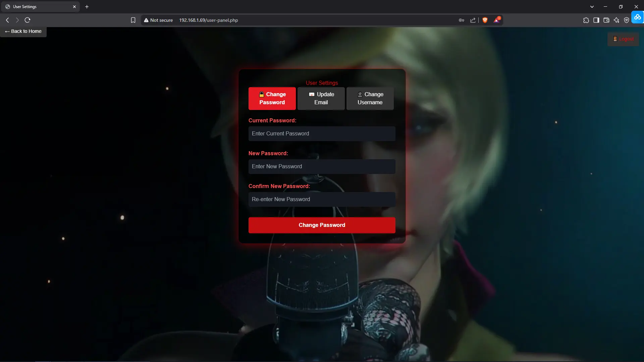This screenshot has height=362, width=644.
Task: Click the User Settings heading text
Action: coord(322,83)
